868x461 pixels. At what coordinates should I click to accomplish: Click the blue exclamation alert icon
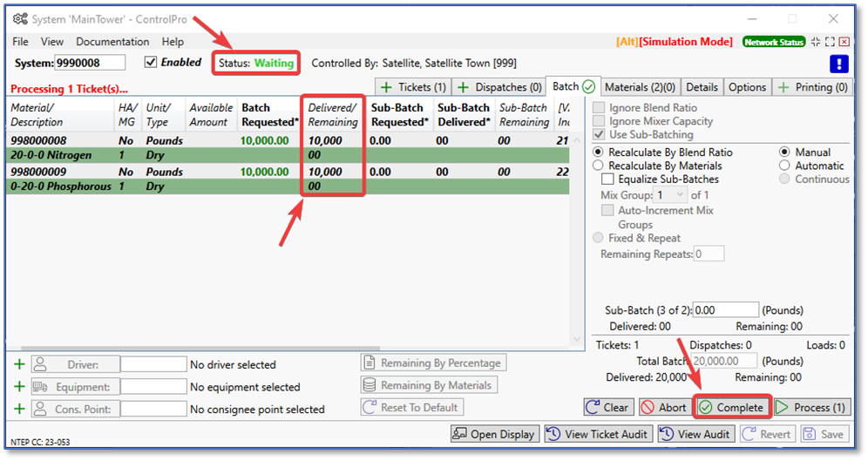838,64
